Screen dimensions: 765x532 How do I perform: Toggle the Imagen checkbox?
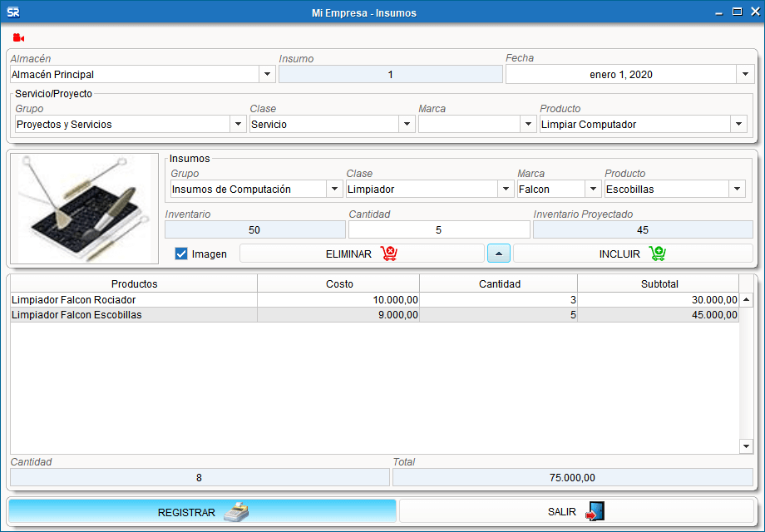tap(181, 254)
